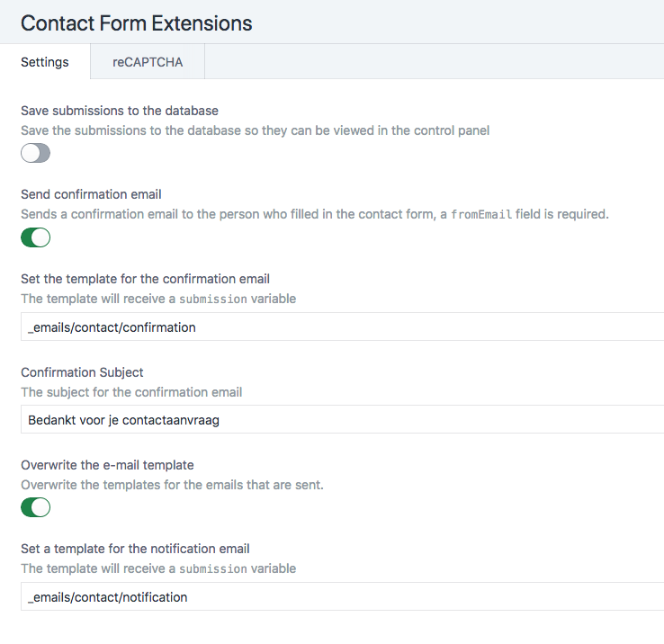Click the 'Set the template for the confirmation email' label
This screenshot has width=664, height=644.
[x=146, y=279]
